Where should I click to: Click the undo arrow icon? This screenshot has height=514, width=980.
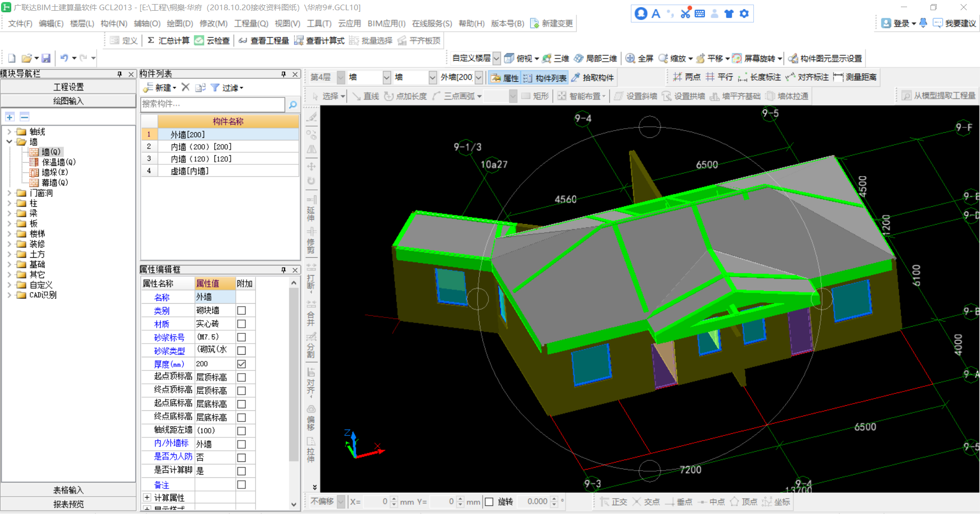click(64, 58)
